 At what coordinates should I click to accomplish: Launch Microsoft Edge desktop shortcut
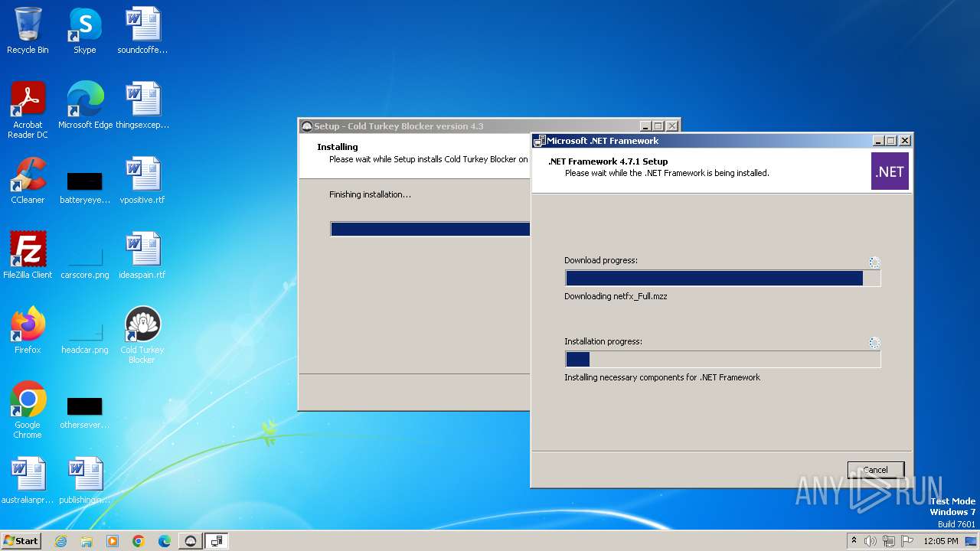point(85,105)
